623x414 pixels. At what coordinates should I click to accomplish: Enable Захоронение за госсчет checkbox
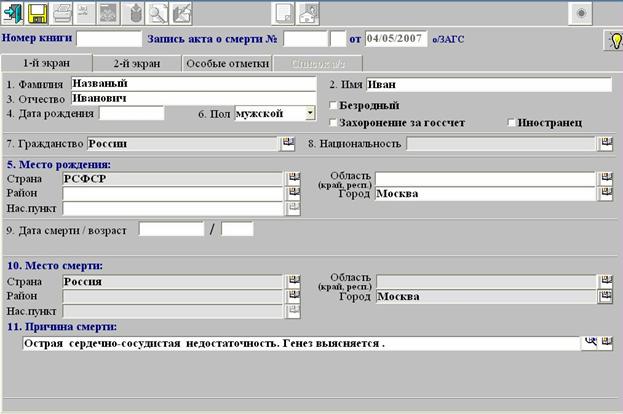click(x=333, y=123)
